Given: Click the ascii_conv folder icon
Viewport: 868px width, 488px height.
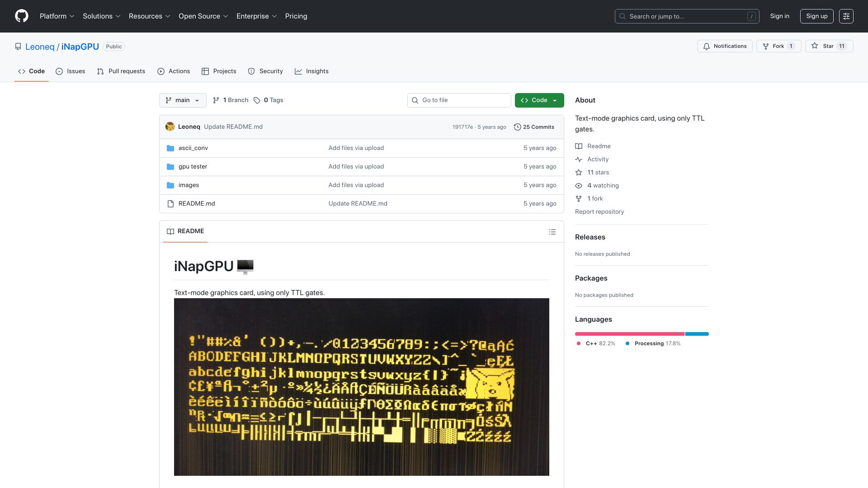Looking at the screenshot, I should point(170,148).
